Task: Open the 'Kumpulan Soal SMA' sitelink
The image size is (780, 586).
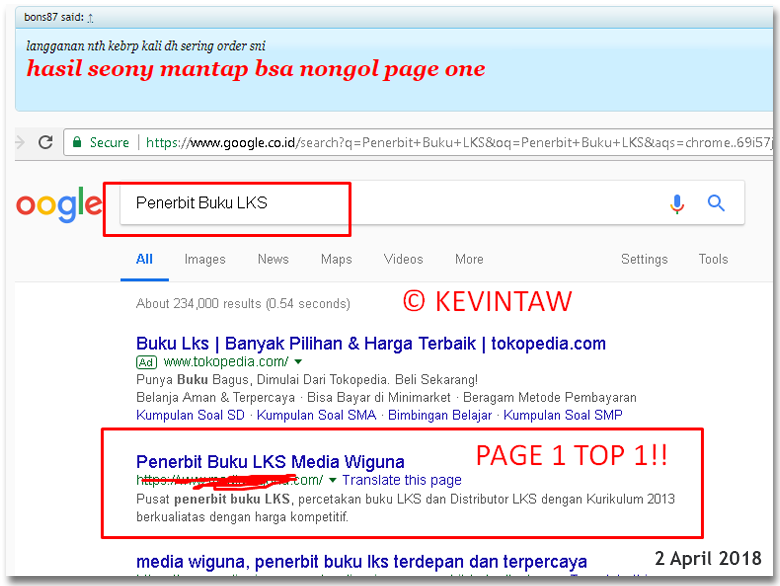Action: (x=316, y=415)
